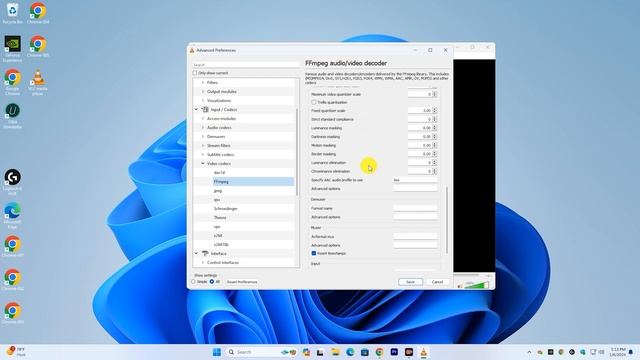
Task: Click Maximum video quantizer scale spin box
Action: pos(422,94)
